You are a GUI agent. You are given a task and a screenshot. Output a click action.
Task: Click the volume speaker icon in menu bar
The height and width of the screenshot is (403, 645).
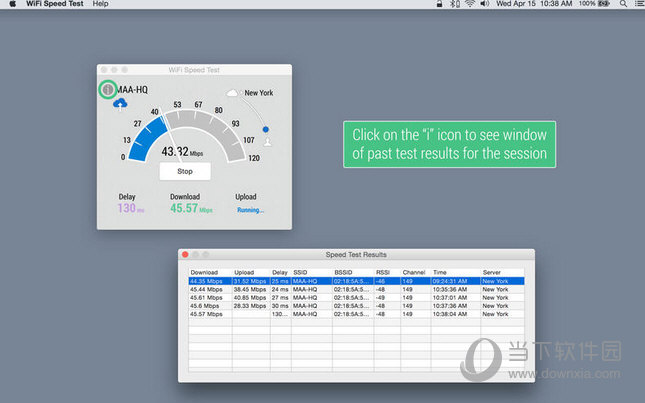point(485,4)
